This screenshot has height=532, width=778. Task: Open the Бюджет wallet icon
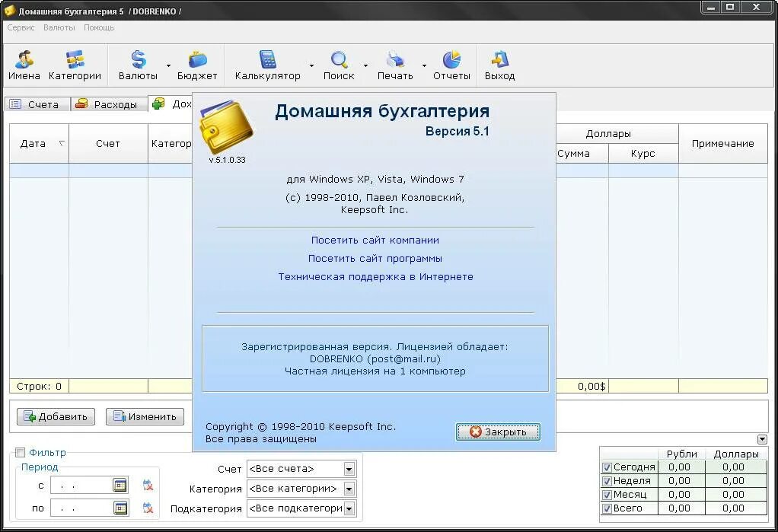click(197, 65)
